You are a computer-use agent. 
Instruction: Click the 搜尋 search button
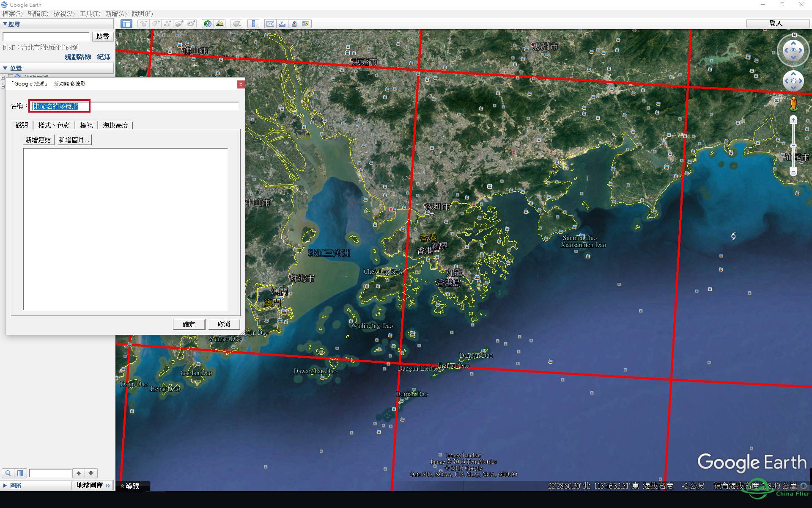102,37
